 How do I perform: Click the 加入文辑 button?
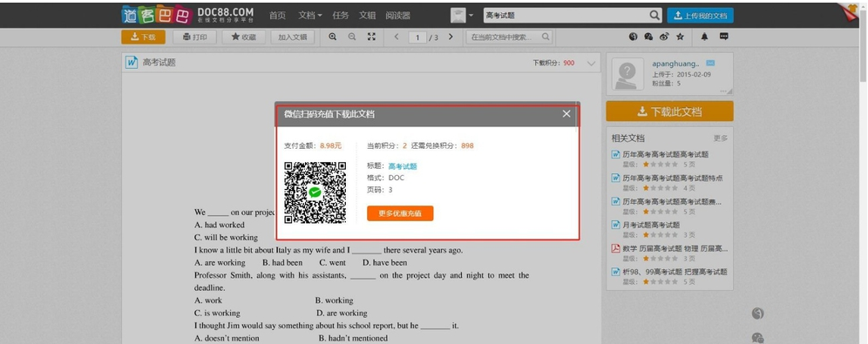[x=292, y=37]
